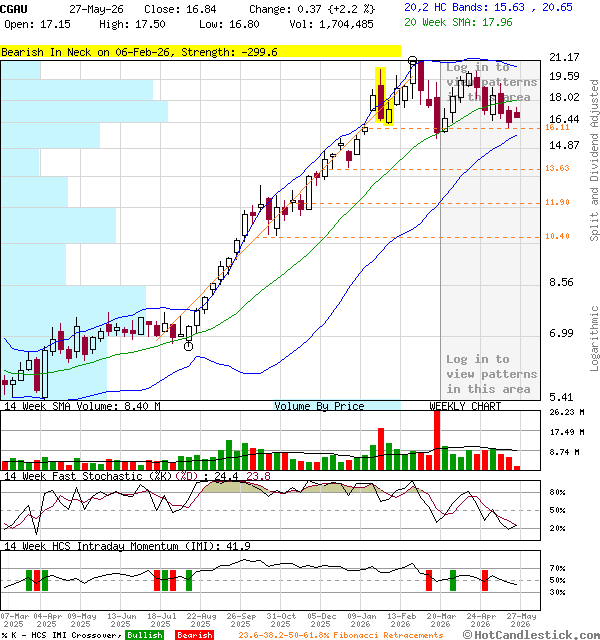Click the lower Log in to view patterns text
The height and width of the screenshot is (640, 600).
(491, 374)
